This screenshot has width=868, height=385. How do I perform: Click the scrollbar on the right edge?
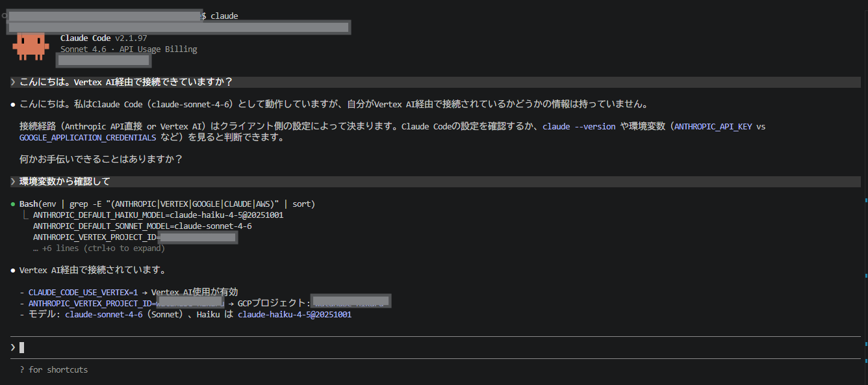click(864, 195)
